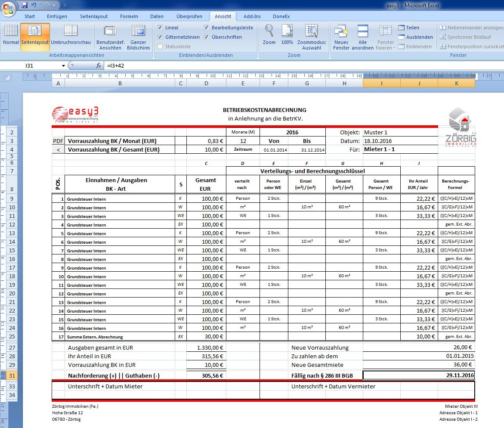504x428 pixels.
Task: Select cell showing 29.11.2016
Action: [x=418, y=375]
